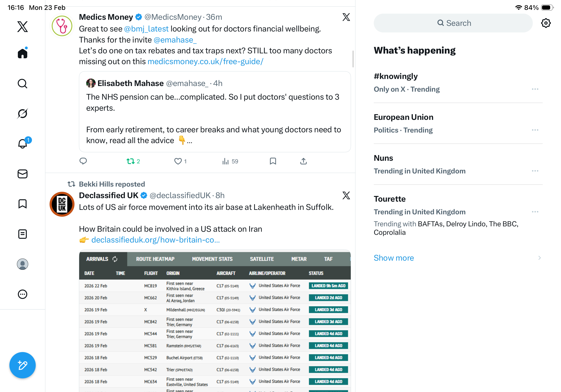This screenshot has height=392, width=561.
Task: Open trends settings gear icon
Action: [545, 23]
